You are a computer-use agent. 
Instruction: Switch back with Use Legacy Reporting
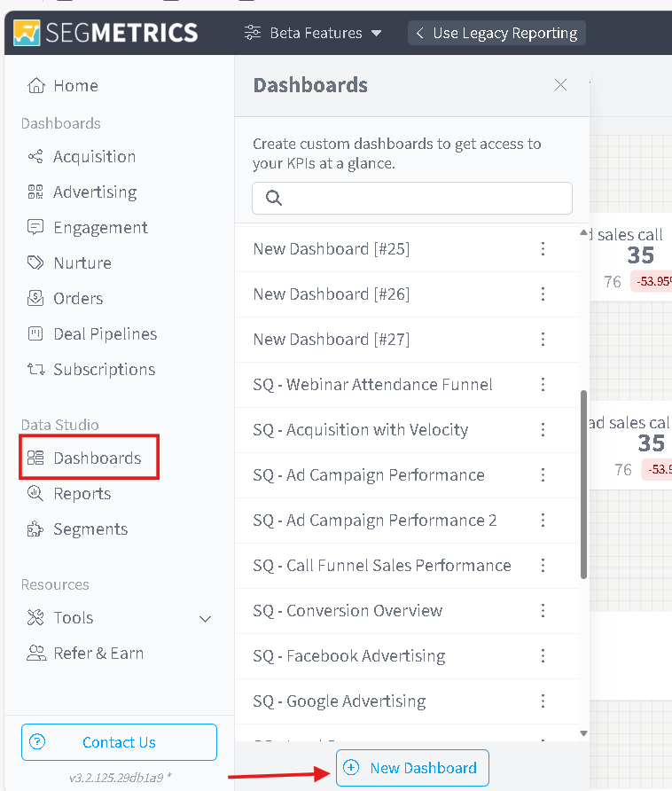pyautogui.click(x=496, y=33)
